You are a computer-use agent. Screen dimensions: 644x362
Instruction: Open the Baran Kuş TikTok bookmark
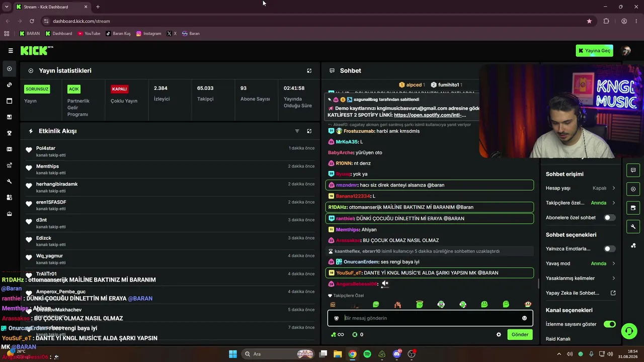click(x=118, y=34)
